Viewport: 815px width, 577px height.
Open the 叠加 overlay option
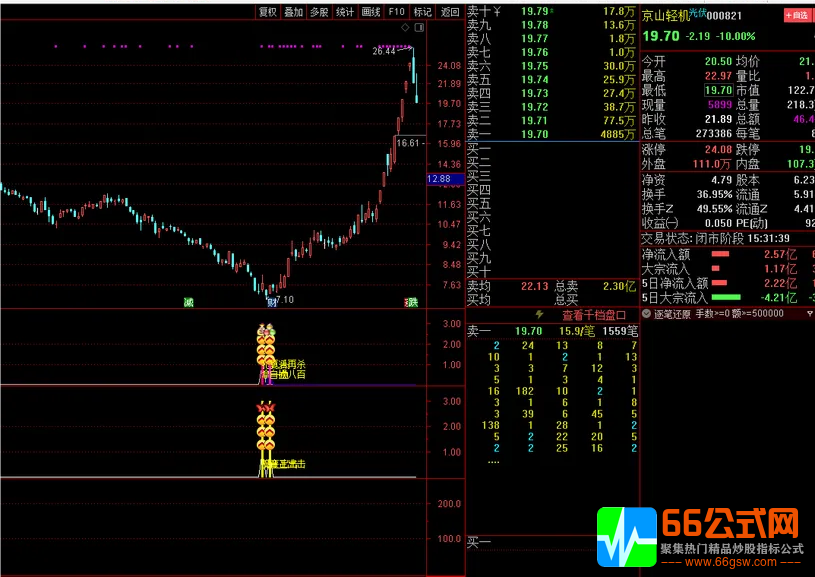point(293,12)
